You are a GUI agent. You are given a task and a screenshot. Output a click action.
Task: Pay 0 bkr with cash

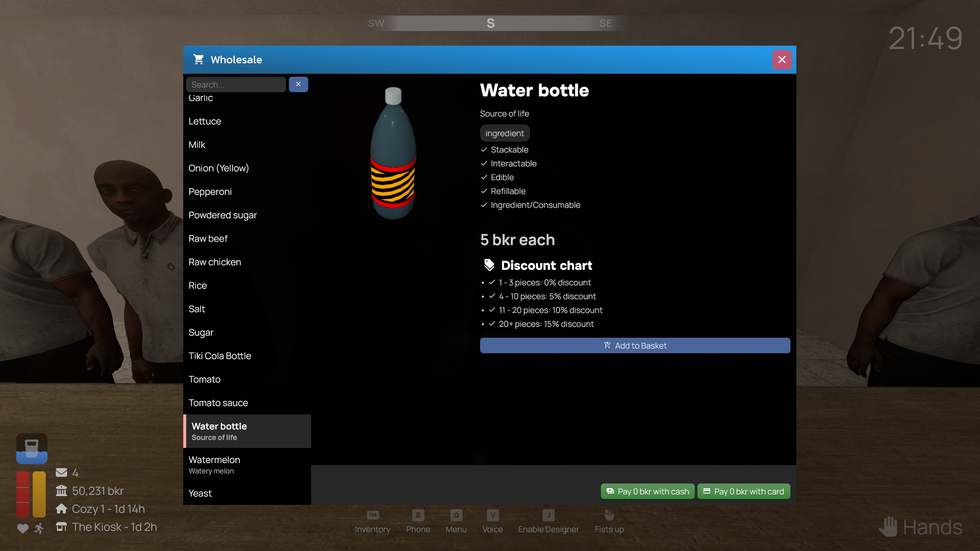[x=647, y=492]
